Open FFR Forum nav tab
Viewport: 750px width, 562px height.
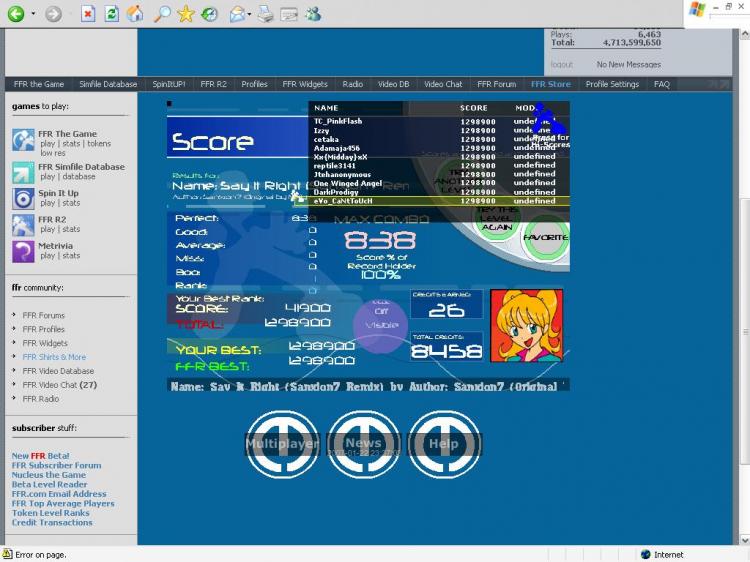(496, 84)
